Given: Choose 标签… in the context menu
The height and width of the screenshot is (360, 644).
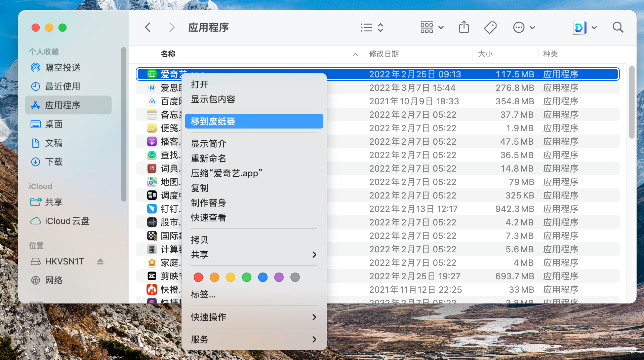Looking at the screenshot, I should [254, 294].
